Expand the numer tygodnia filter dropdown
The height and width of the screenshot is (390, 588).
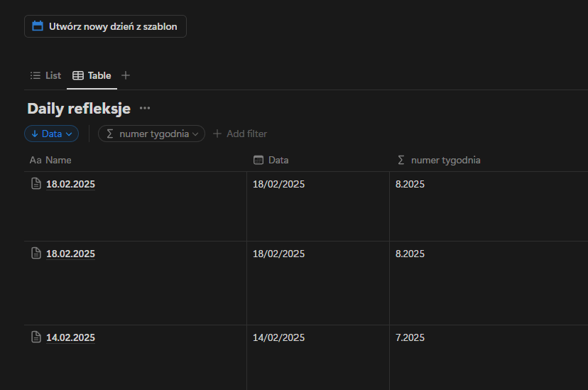pyautogui.click(x=151, y=134)
